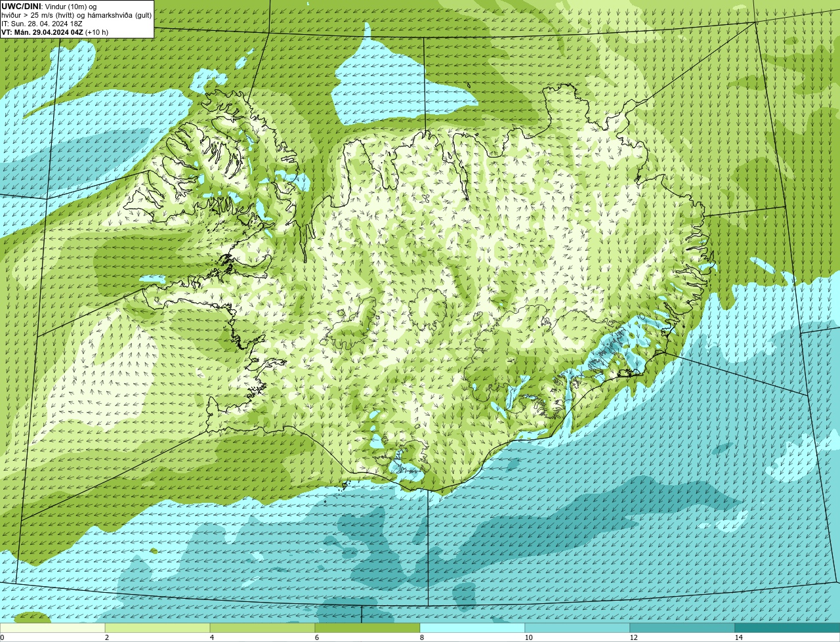Click the 'UWC/DINI: Vindur (10m) og' title line
The image size is (840, 642).
tap(49, 7)
